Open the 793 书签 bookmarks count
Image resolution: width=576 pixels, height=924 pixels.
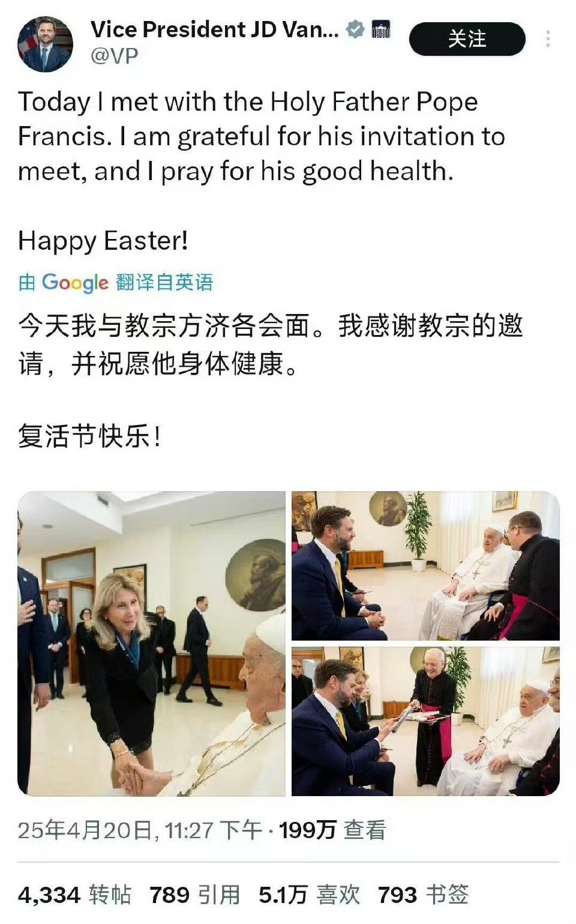tap(424, 895)
